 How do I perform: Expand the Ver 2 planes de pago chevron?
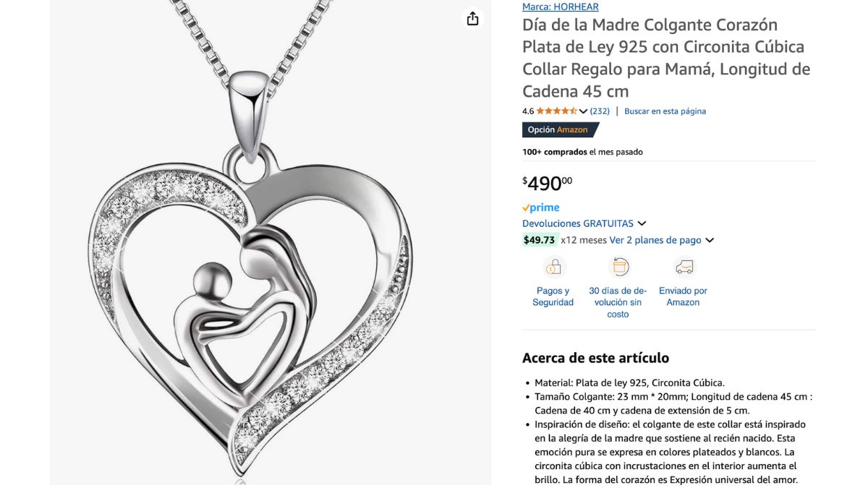tap(710, 240)
